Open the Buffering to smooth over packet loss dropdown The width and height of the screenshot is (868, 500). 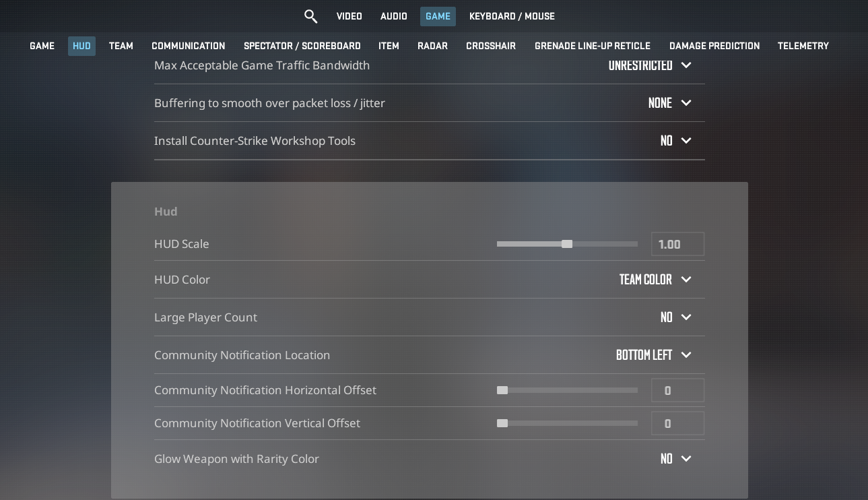click(x=686, y=103)
